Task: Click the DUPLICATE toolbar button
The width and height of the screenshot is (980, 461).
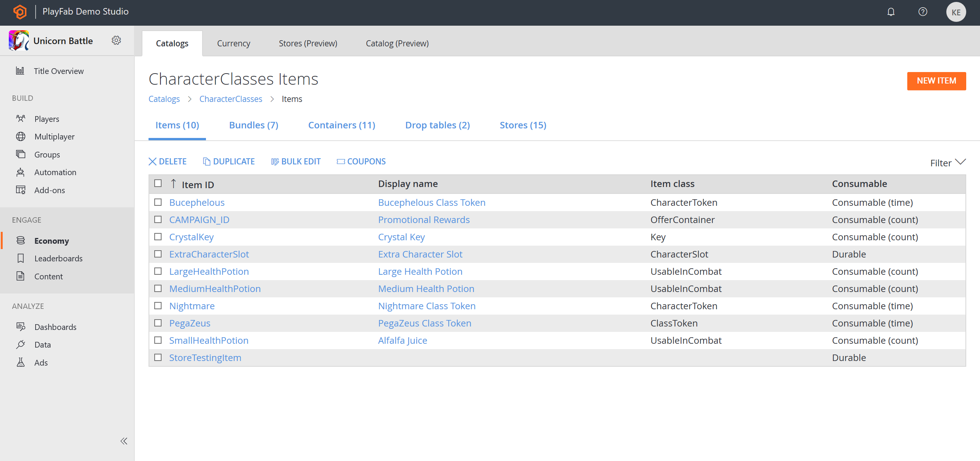Action: pos(228,161)
